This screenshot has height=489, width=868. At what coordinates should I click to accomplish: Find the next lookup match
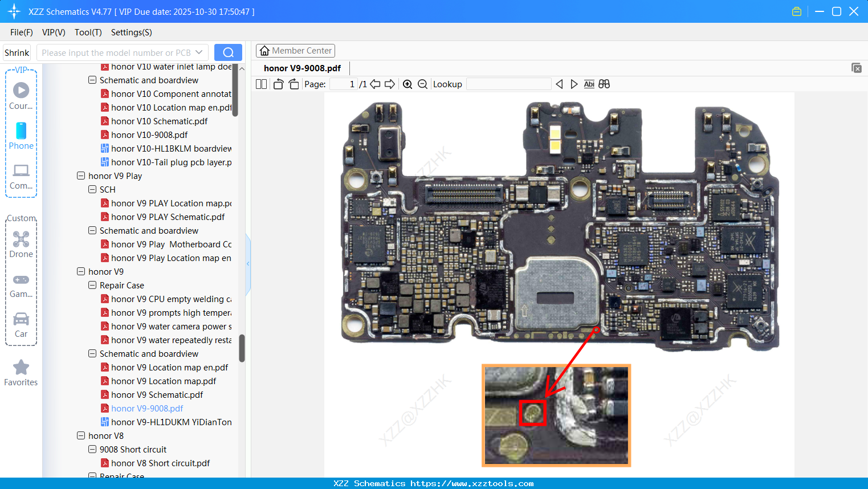pos(574,84)
